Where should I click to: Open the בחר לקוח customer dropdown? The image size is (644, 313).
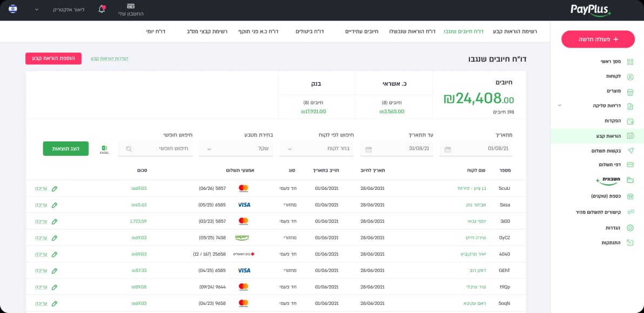[317, 148]
